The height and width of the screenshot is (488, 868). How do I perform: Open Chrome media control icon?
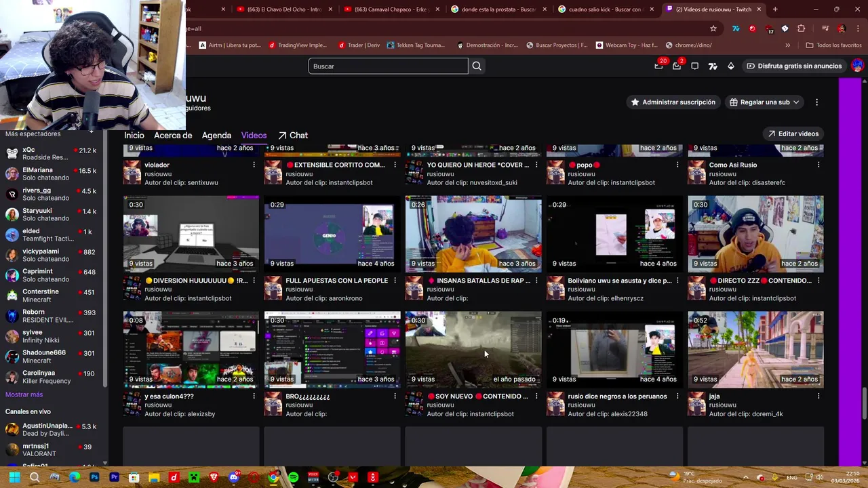(825, 28)
